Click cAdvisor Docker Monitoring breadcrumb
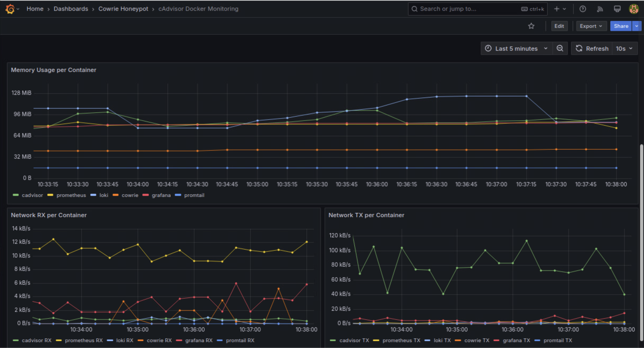 pyautogui.click(x=198, y=9)
